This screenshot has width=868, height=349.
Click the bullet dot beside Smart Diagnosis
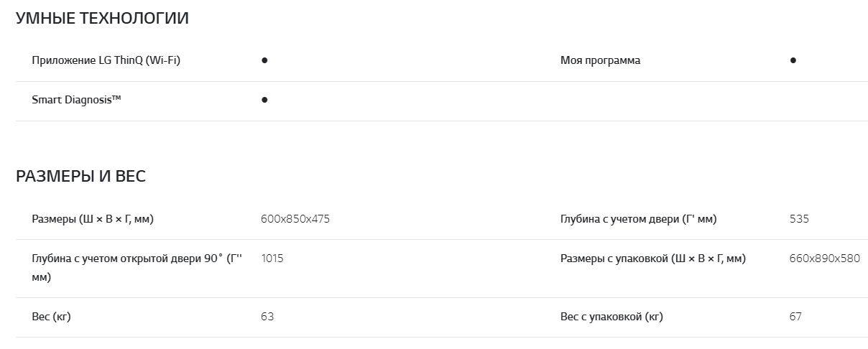point(264,101)
